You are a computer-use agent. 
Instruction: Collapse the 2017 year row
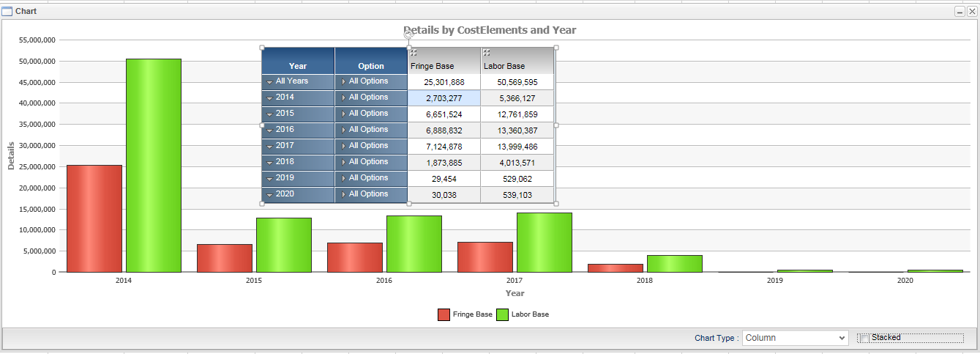tap(269, 147)
